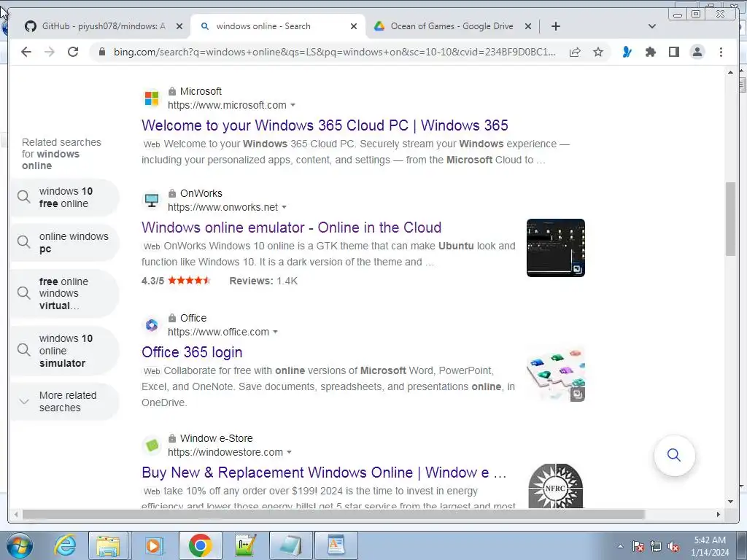This screenshot has height=560, width=747.
Task: Expand the microsoft.com URL dropdown arrow
Action: 293,105
